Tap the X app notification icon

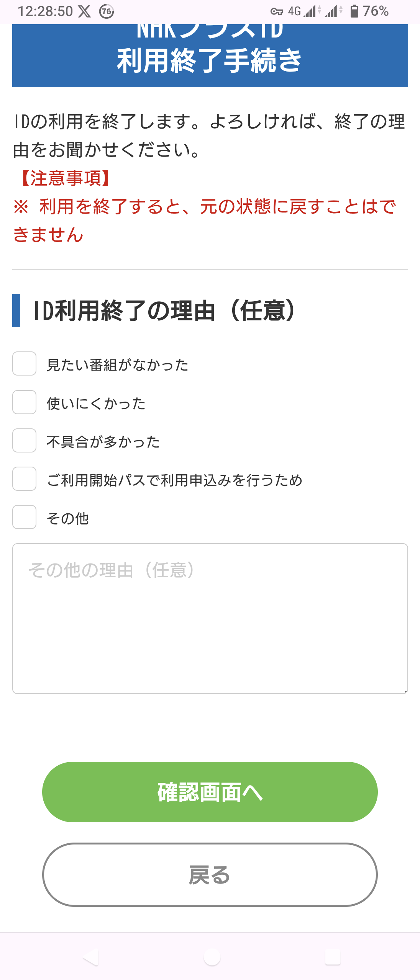click(84, 11)
